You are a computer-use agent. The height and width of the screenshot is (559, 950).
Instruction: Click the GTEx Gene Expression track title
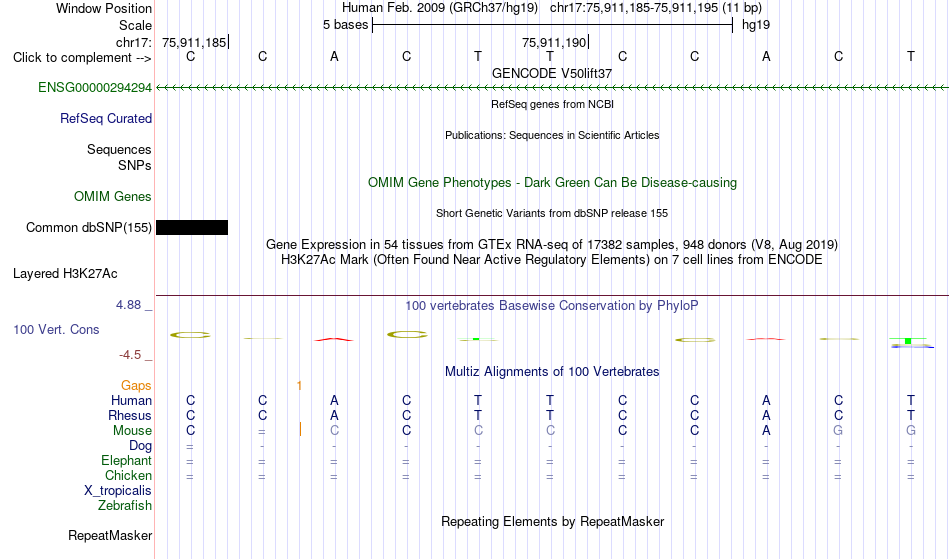tap(552, 245)
